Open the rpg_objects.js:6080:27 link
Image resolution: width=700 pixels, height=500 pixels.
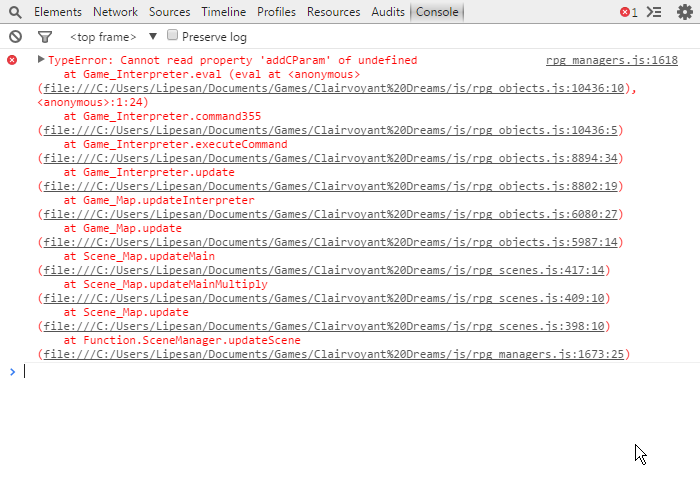(x=330, y=214)
